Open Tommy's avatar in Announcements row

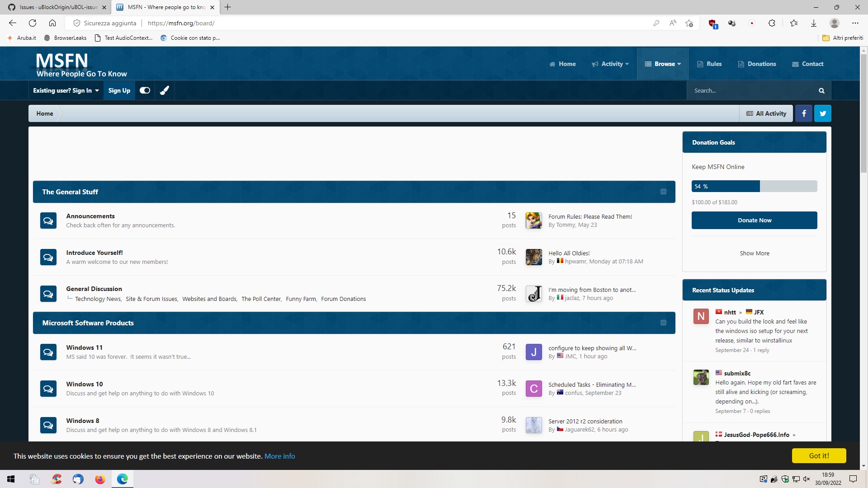tap(534, 221)
